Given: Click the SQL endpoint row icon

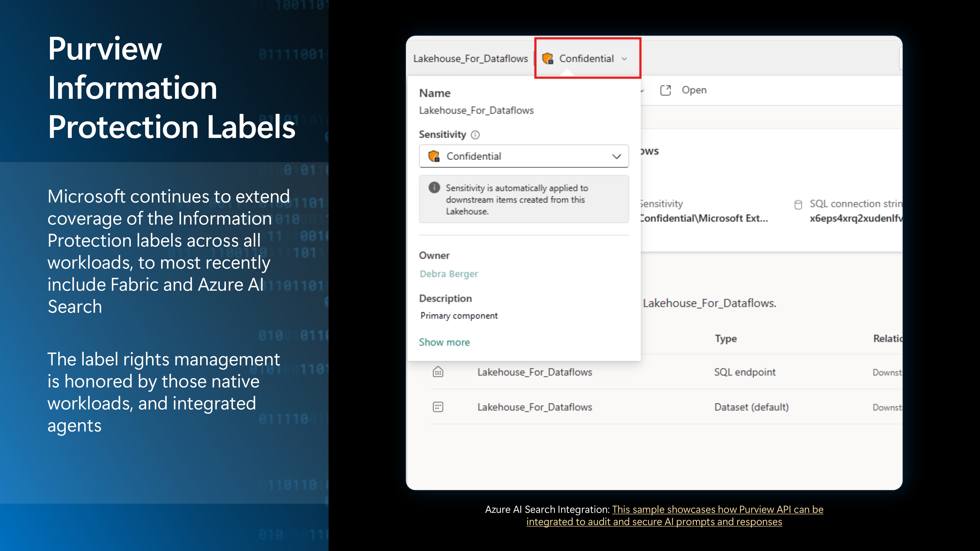Looking at the screenshot, I should (x=438, y=372).
